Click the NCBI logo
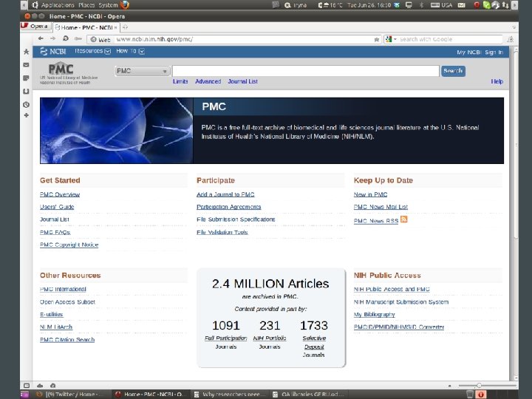This screenshot has width=532, height=399. click(x=53, y=52)
